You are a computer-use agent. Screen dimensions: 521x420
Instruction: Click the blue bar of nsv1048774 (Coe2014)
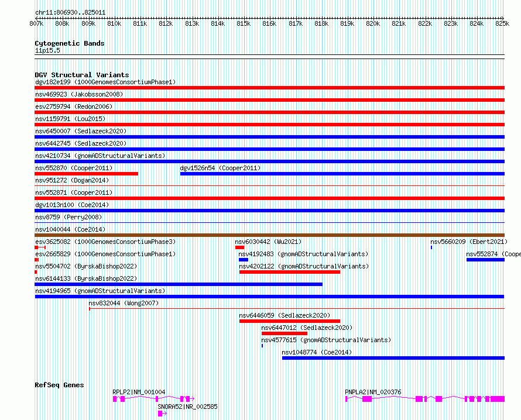pos(393,358)
